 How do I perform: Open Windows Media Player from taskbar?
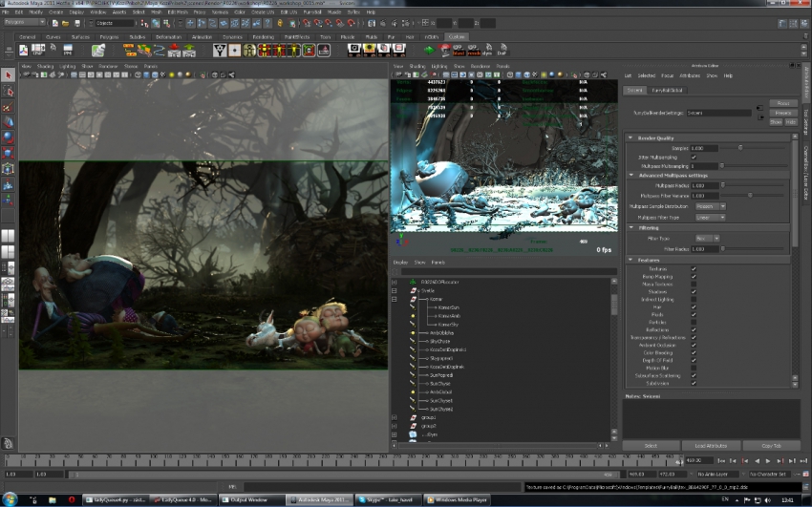pos(458,499)
